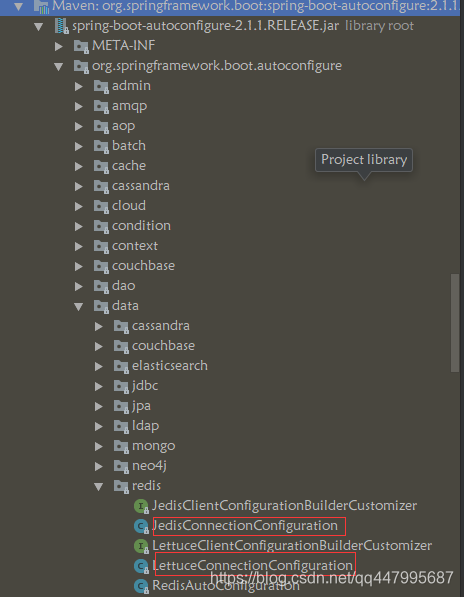Click the neo4j package folder icon
464x597 pixels.
(x=121, y=466)
